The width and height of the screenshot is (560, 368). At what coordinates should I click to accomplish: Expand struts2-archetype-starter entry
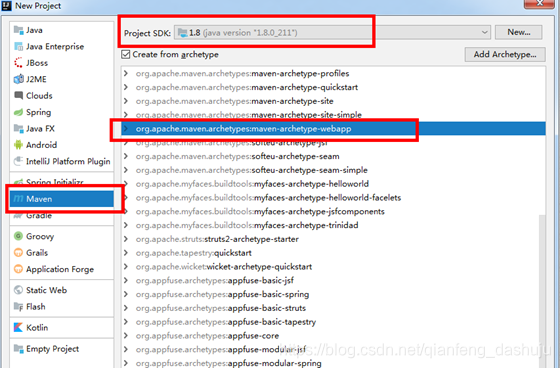point(126,239)
